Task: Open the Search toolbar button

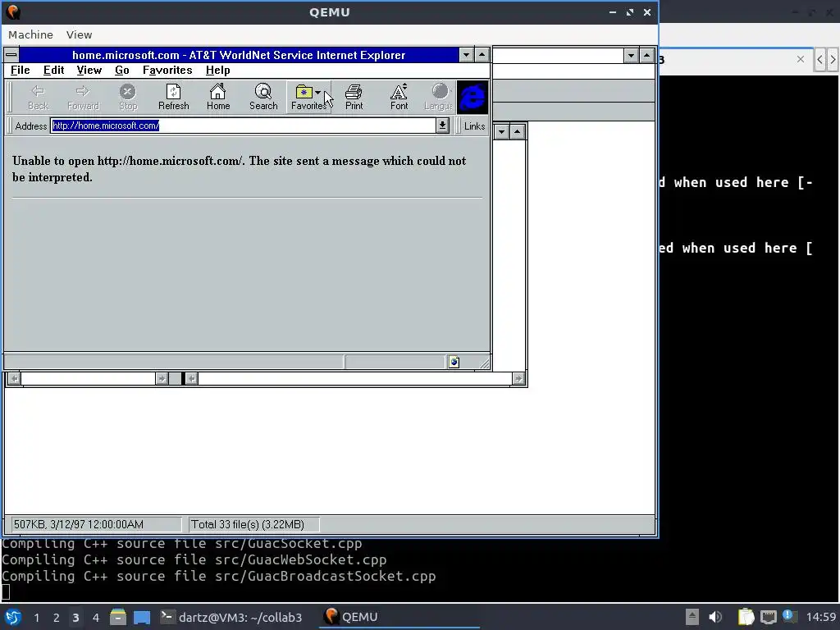Action: click(x=263, y=97)
